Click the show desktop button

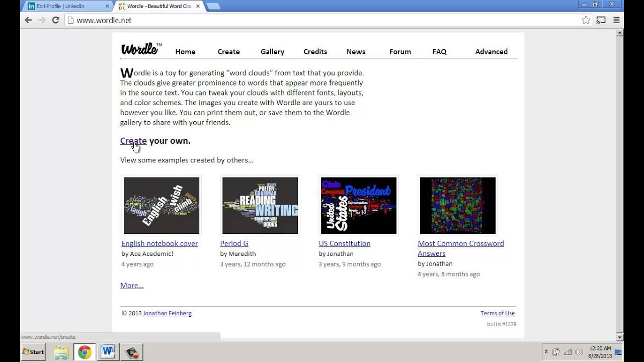[618, 352]
